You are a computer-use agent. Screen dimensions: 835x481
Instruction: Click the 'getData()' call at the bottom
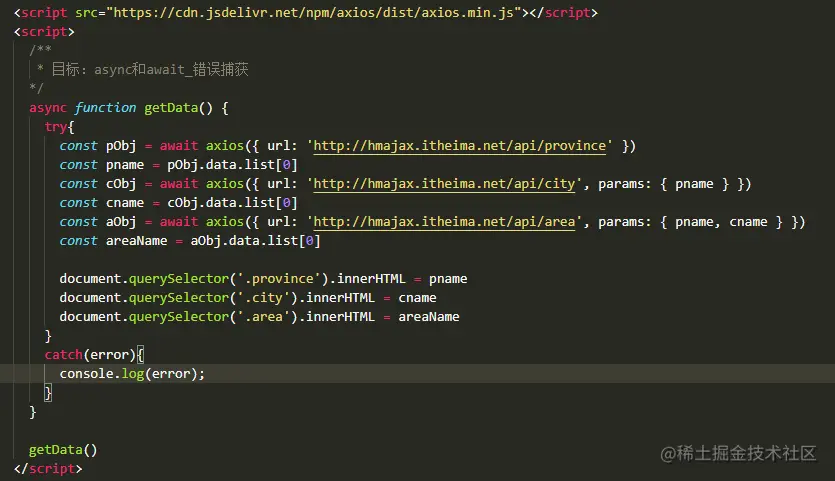[x=63, y=450]
